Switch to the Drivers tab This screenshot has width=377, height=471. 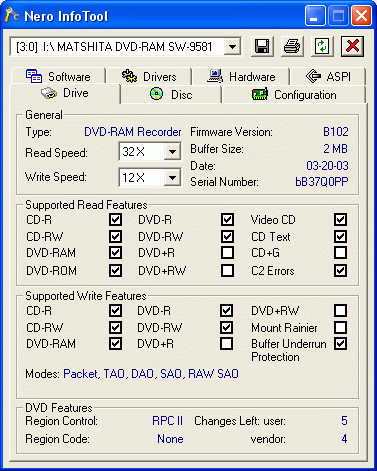coord(149,76)
